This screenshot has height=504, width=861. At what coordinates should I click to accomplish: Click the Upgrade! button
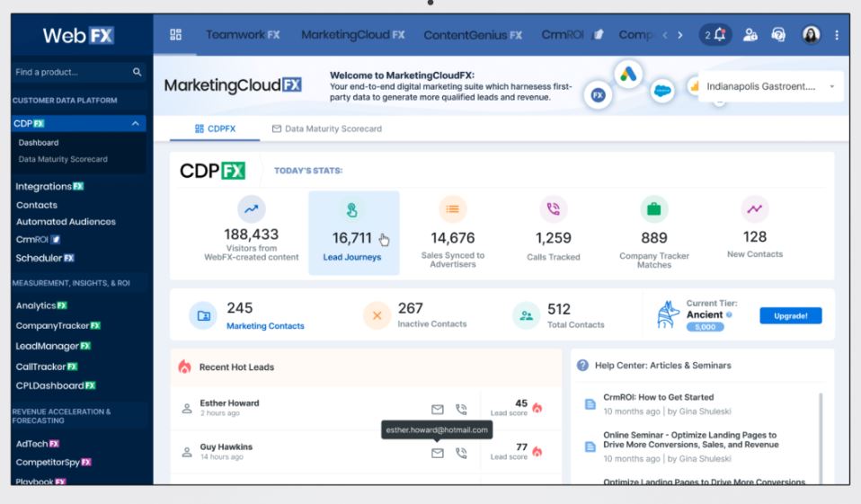(791, 315)
